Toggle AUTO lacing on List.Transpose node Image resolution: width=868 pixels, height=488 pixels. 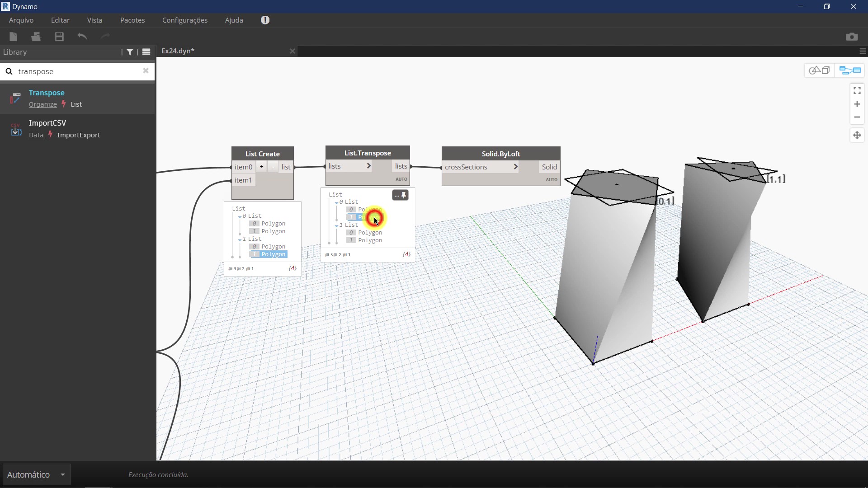point(401,179)
